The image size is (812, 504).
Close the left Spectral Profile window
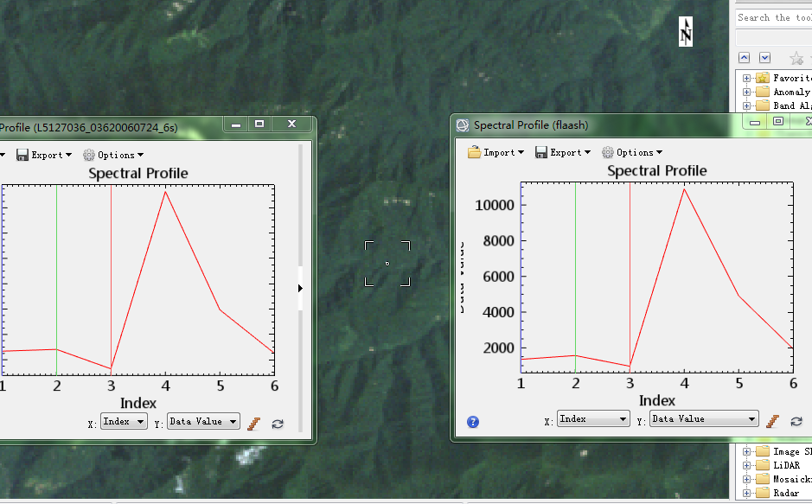pyautogui.click(x=292, y=124)
